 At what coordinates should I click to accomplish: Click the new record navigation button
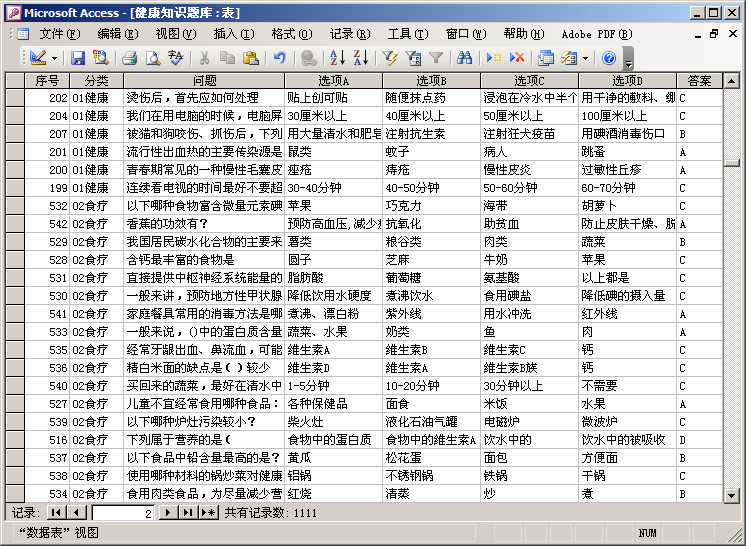[208, 512]
